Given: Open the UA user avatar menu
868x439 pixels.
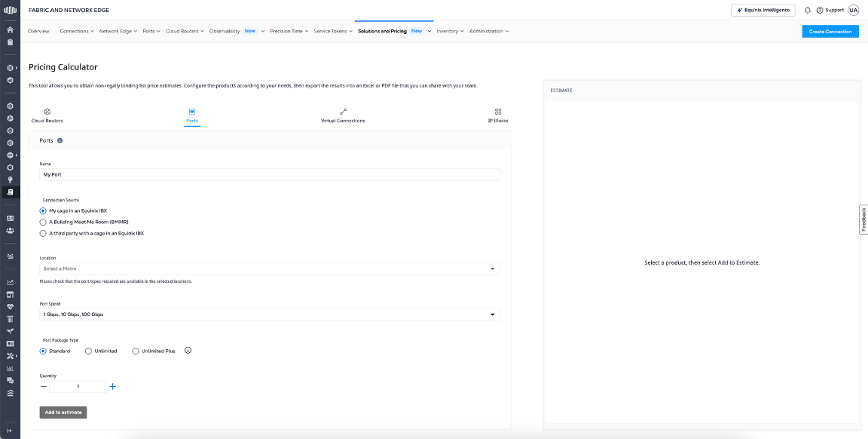Looking at the screenshot, I should tap(853, 10).
